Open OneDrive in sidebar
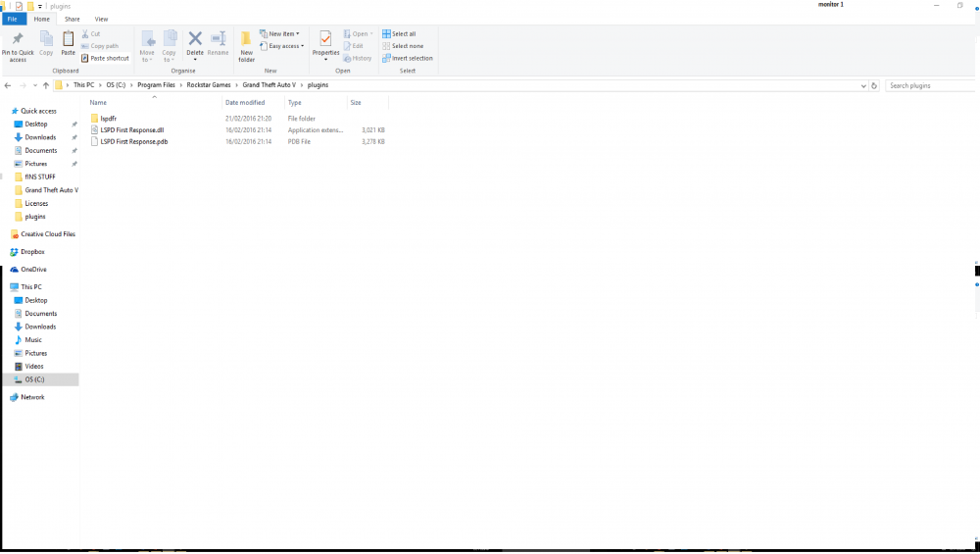 33,270
